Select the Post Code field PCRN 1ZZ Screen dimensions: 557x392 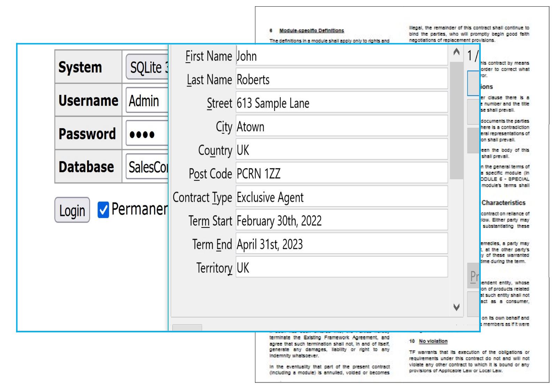pyautogui.click(x=342, y=173)
